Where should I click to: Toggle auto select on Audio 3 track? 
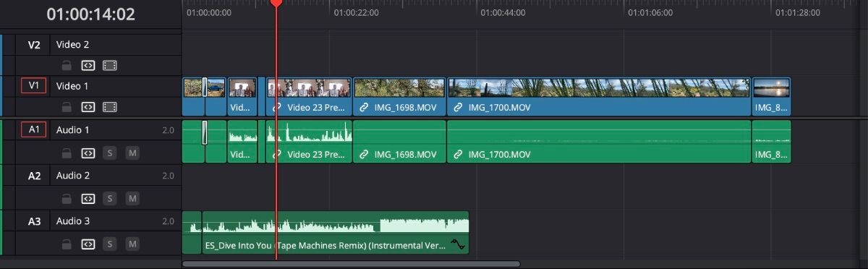[x=88, y=244]
